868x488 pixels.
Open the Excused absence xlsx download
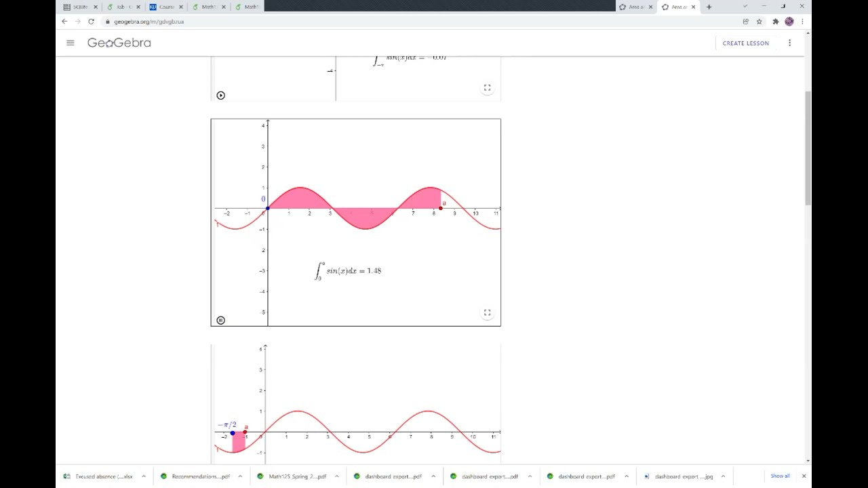click(x=98, y=476)
